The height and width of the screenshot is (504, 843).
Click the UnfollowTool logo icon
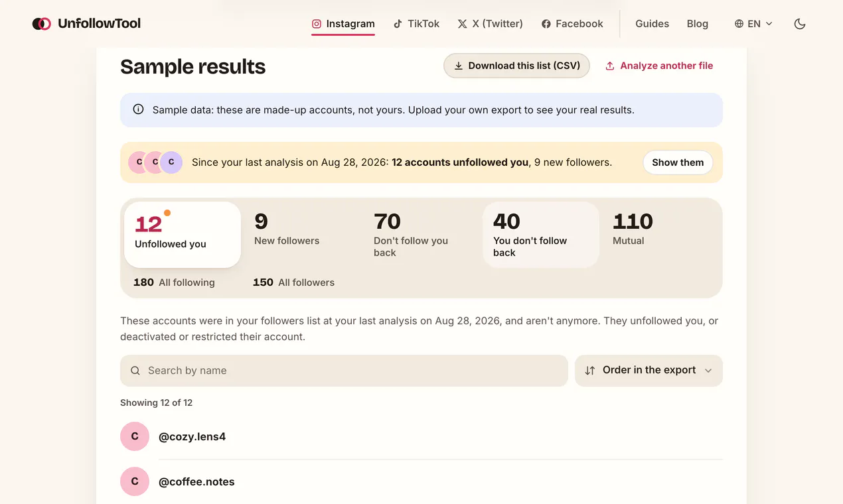[42, 24]
